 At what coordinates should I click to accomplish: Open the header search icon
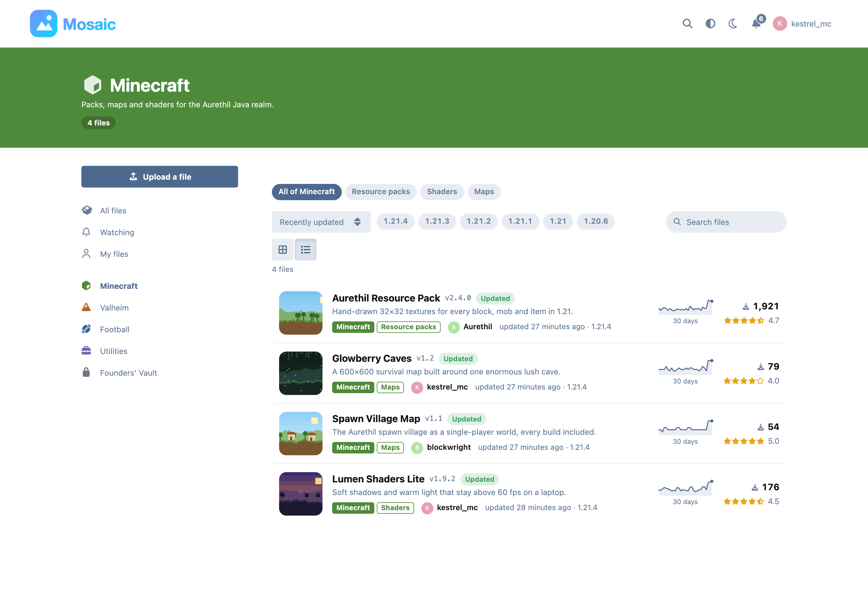pos(687,24)
